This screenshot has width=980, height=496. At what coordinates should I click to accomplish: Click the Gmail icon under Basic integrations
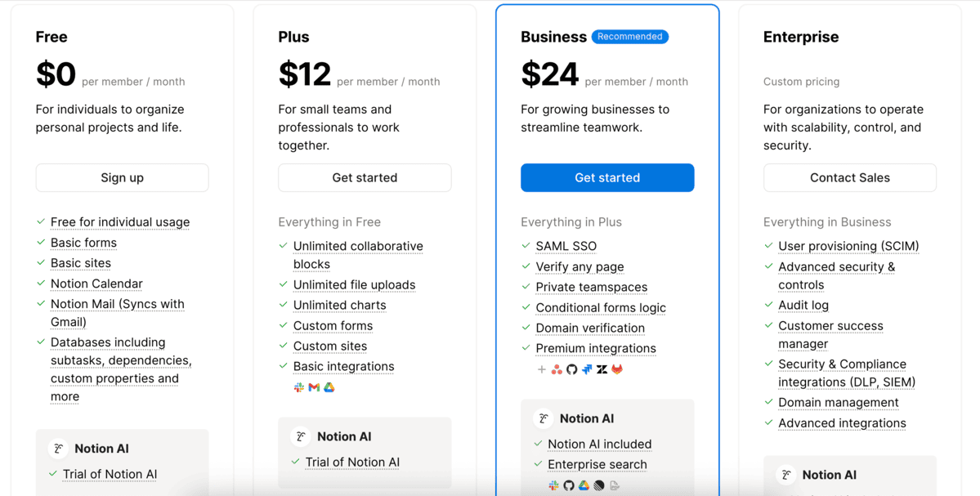[314, 387]
